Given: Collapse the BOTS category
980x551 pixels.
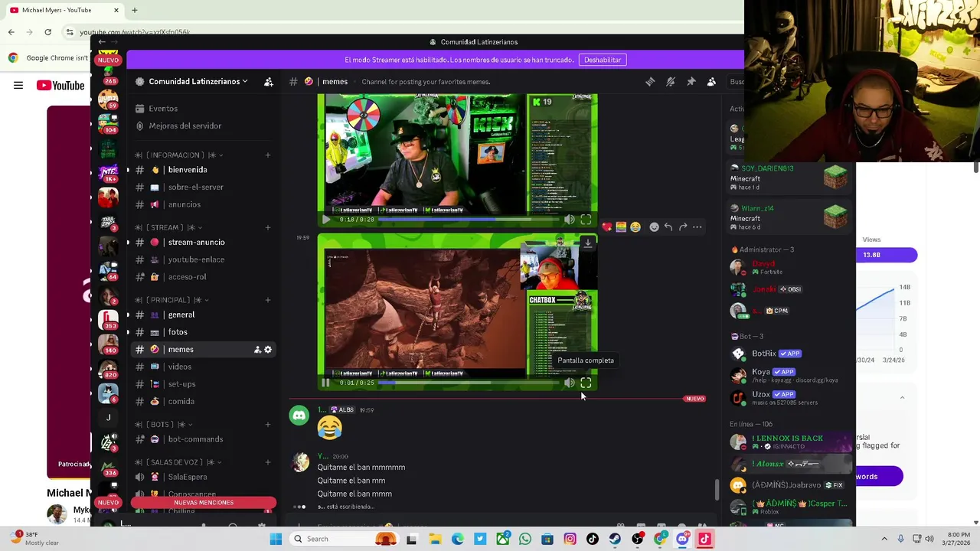Looking at the screenshot, I should tap(165, 425).
